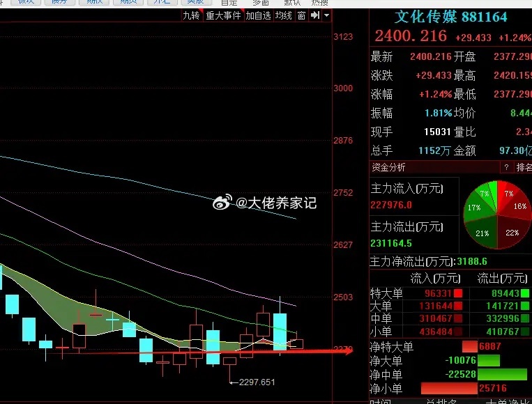The image size is (532, 404).
Task: Click the 净特大单 red bar 6887
Action: pos(469,346)
